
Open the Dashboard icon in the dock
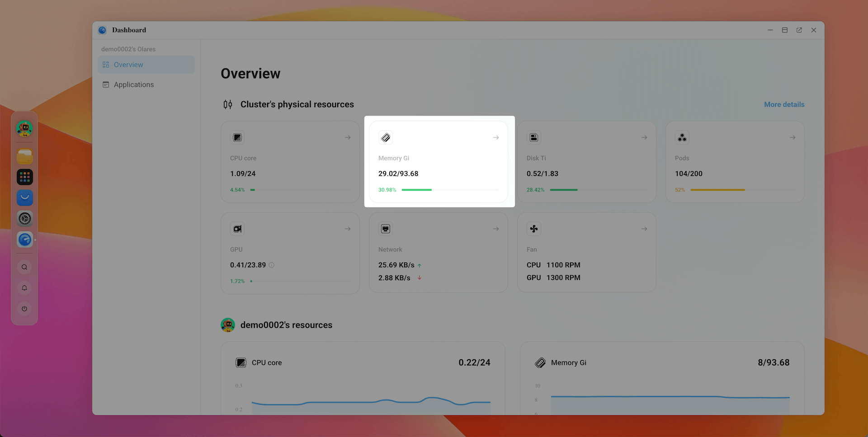24,240
